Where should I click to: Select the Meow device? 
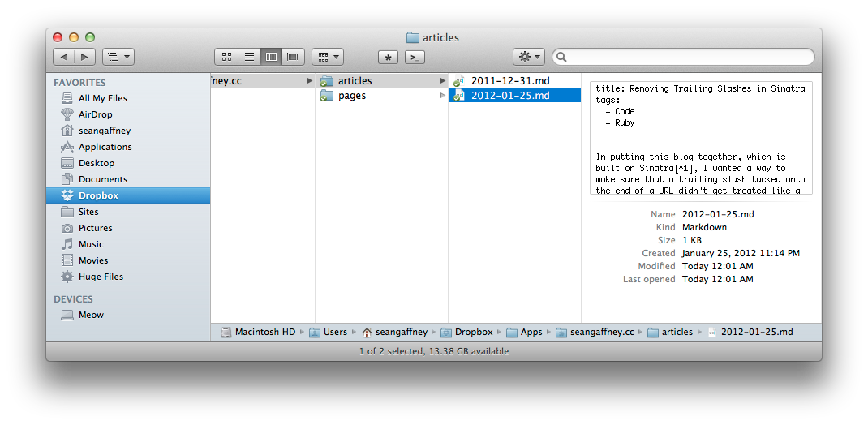[x=91, y=315]
